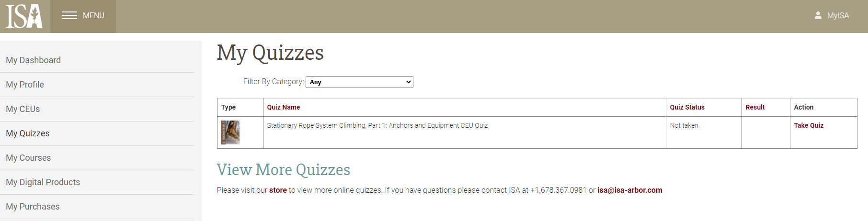Open the hamburger MENU icon
Screen dimensions: 868x221
coord(69,16)
